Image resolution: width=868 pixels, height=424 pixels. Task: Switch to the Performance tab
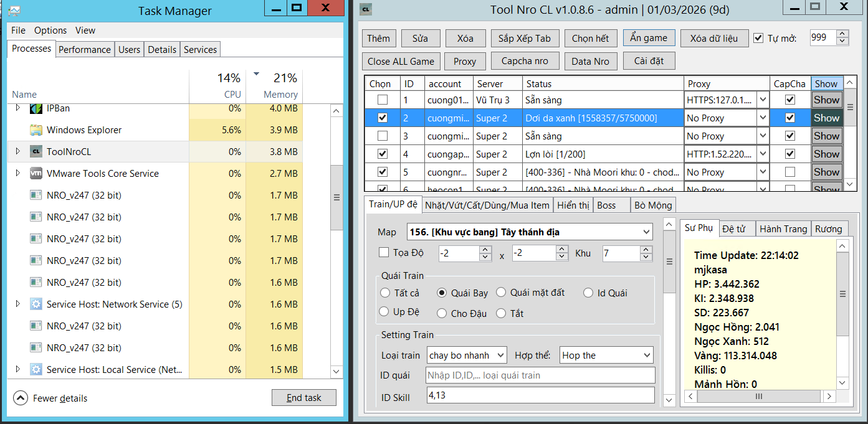pos(84,50)
